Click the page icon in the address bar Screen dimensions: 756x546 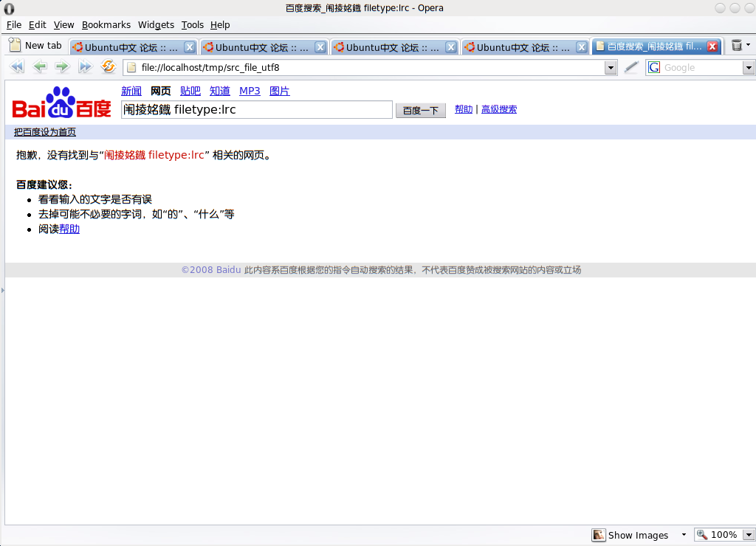tap(131, 67)
